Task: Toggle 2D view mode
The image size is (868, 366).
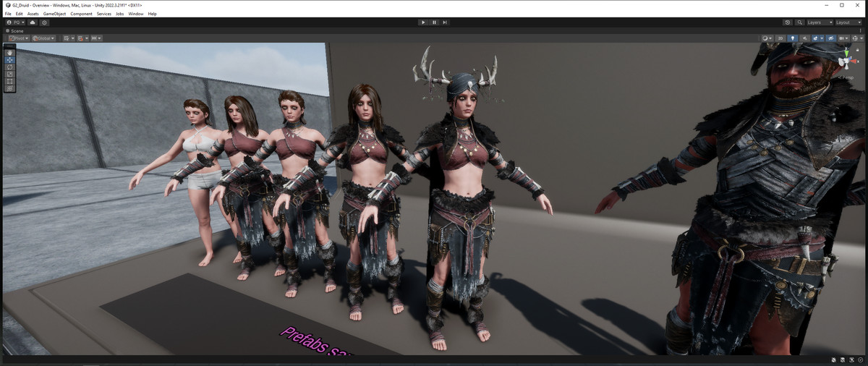Action: tap(780, 38)
